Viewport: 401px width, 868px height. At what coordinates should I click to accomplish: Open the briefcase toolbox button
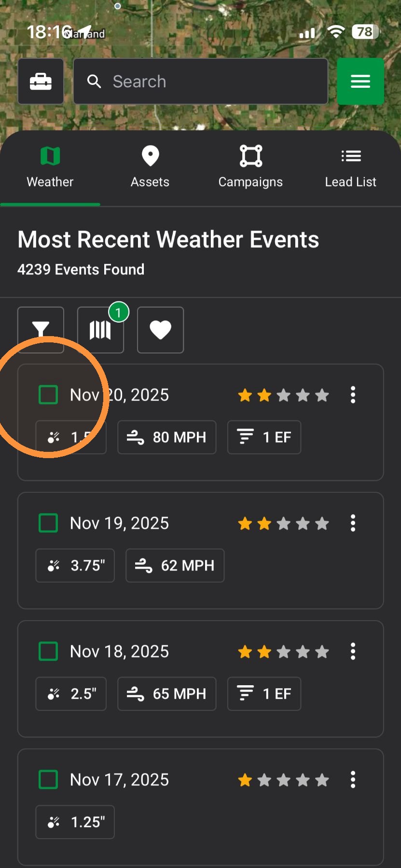pyautogui.click(x=41, y=81)
